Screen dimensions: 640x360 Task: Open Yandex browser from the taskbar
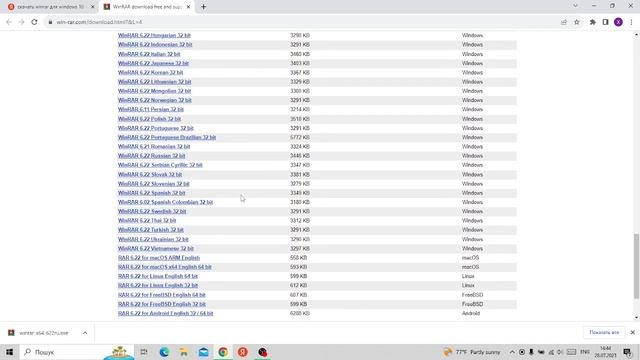point(242,352)
